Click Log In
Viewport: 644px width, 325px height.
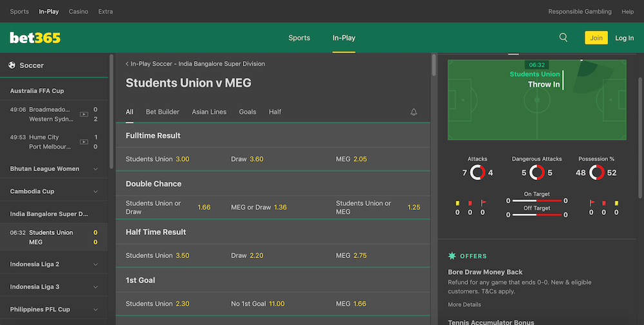[624, 38]
